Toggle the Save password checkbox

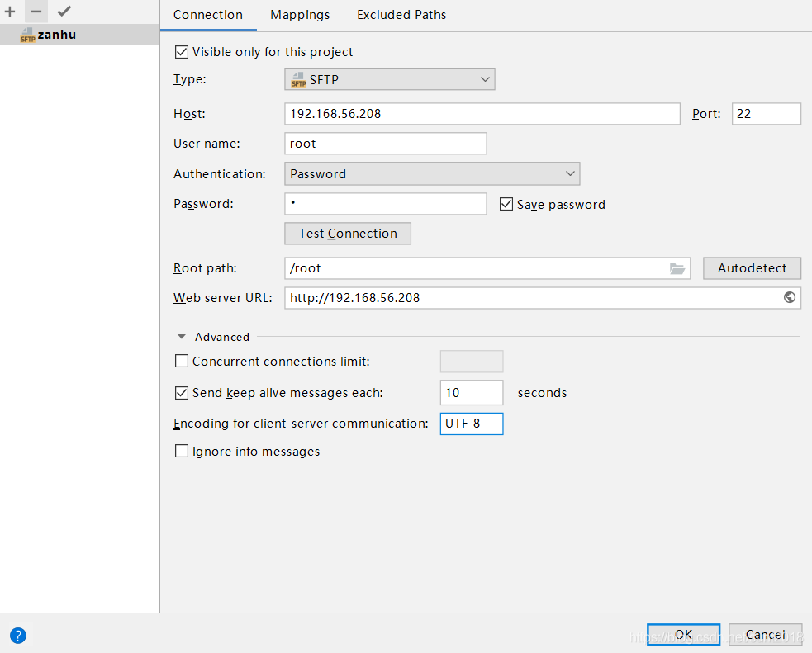(x=506, y=204)
